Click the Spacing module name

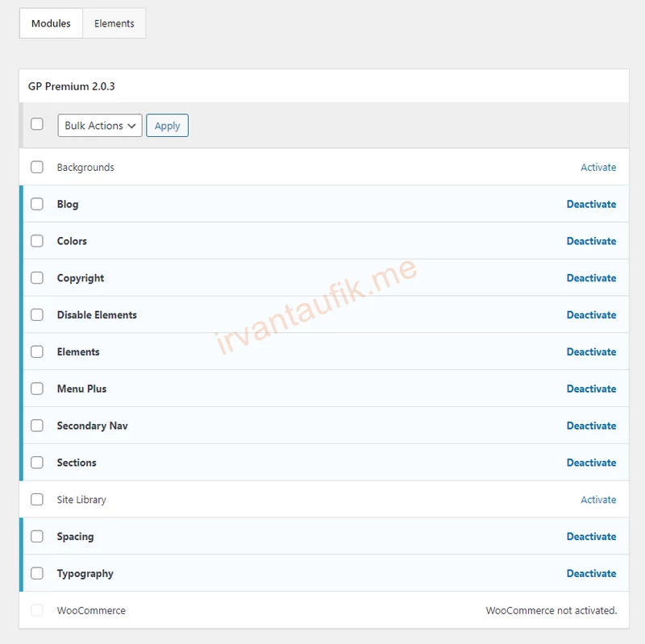[75, 537]
